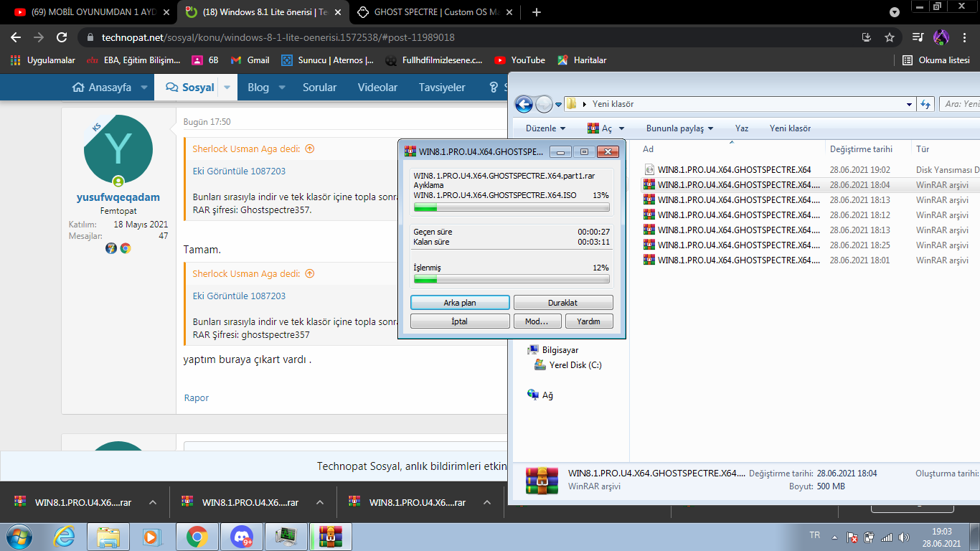Click Arka plan in the WinRAR dialog
Image resolution: width=980 pixels, height=551 pixels.
pos(460,303)
